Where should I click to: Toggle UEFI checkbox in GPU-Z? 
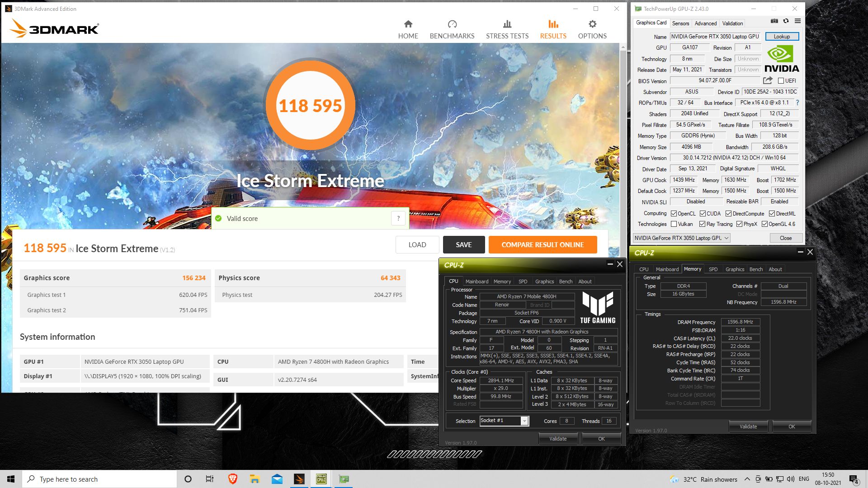pos(781,81)
